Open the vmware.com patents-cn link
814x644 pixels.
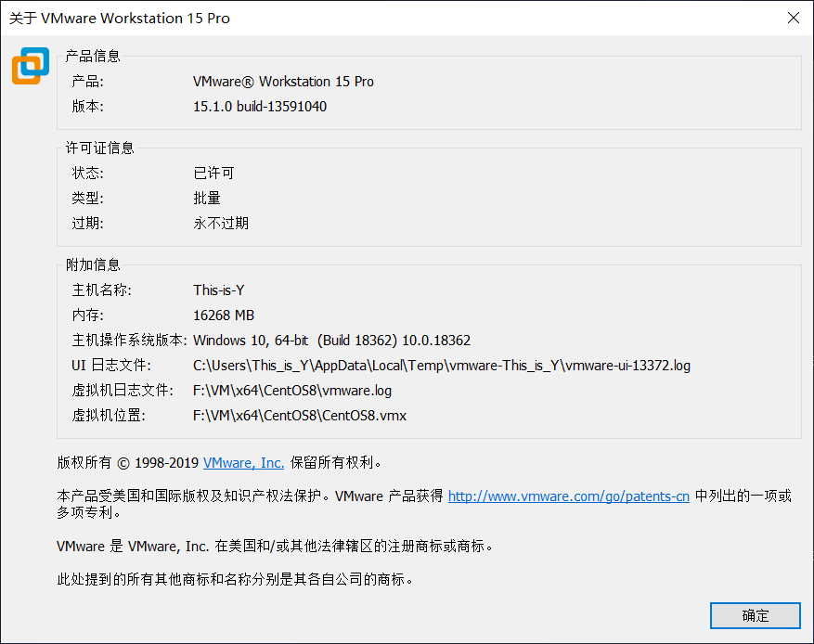[x=568, y=496]
